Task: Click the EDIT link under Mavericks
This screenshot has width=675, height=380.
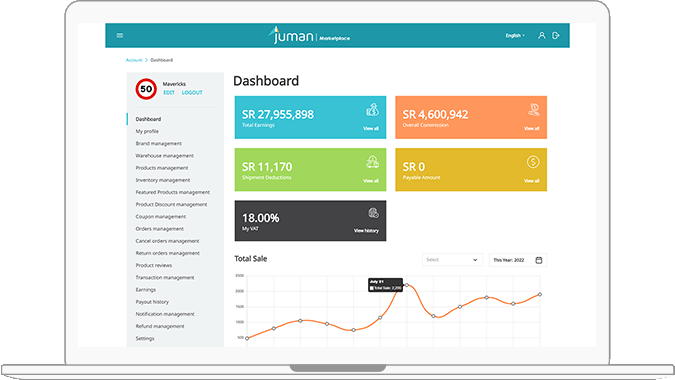Action: pos(169,93)
